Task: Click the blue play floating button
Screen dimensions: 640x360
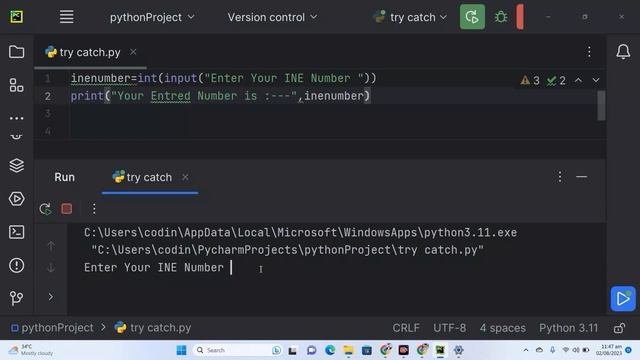Action: pos(623,298)
